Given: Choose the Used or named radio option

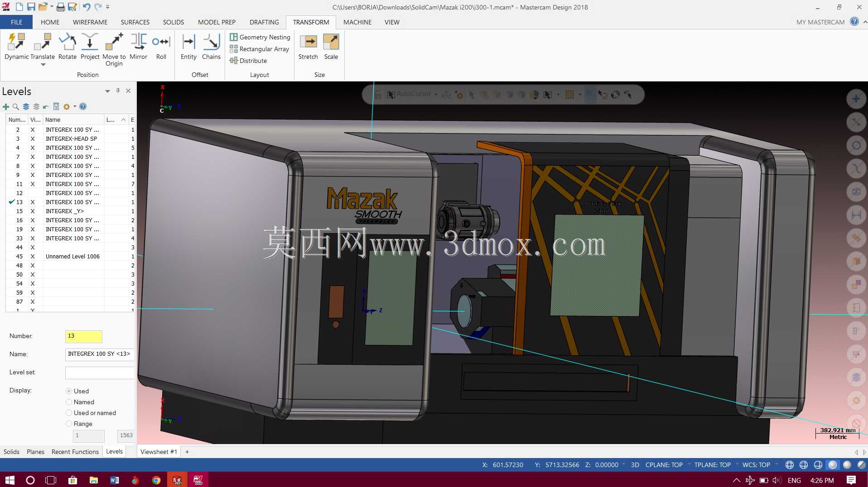Looking at the screenshot, I should tap(69, 413).
